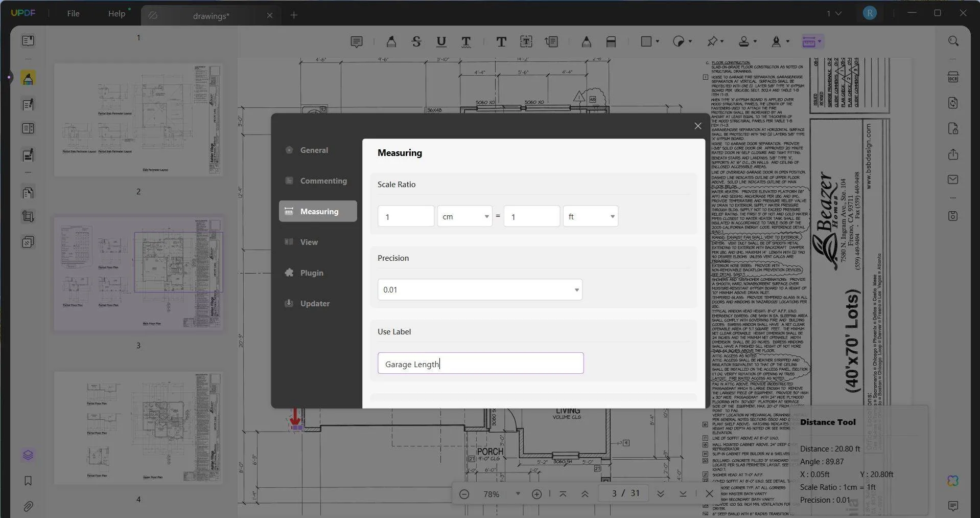Viewport: 980px width, 518px height.
Task: Close the page navigation bar
Action: tap(709, 494)
